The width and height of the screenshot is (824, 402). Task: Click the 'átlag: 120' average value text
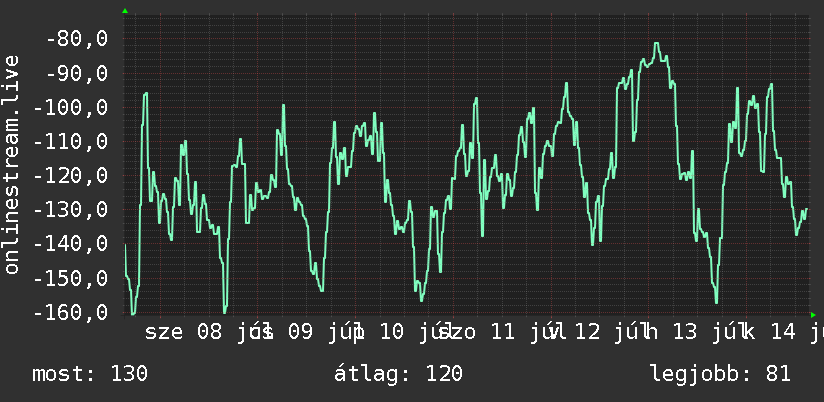[x=398, y=374]
